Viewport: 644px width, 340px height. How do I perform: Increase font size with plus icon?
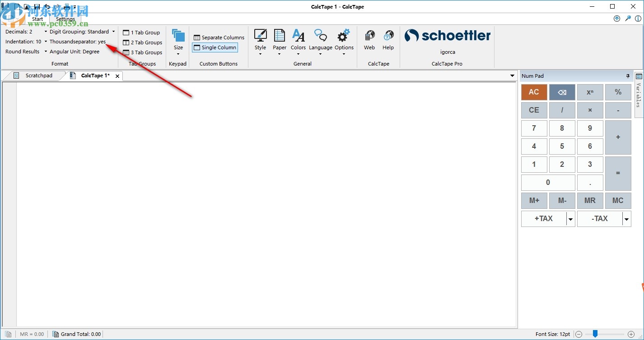(x=631, y=334)
